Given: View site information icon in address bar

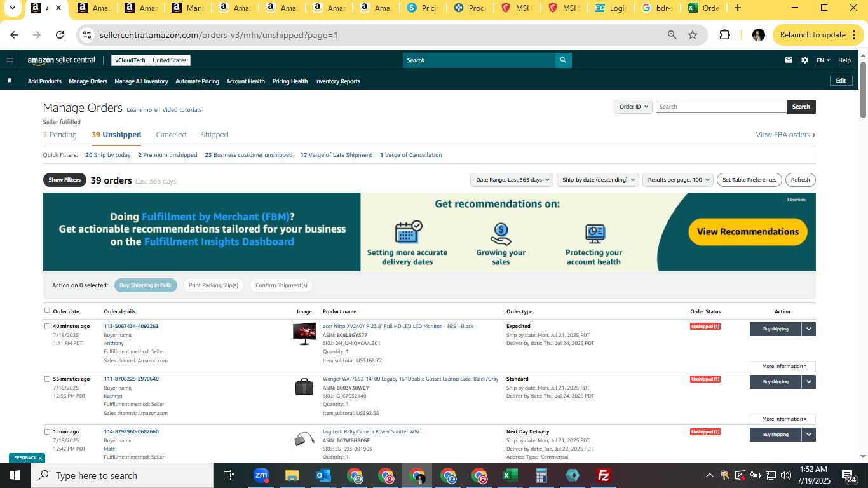Looking at the screenshot, I should [87, 35].
